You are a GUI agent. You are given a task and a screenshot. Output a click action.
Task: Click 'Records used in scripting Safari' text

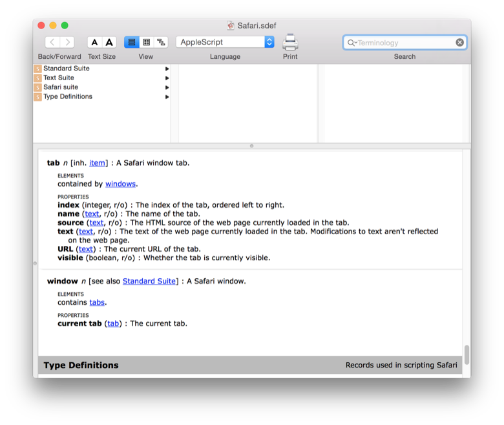click(401, 365)
